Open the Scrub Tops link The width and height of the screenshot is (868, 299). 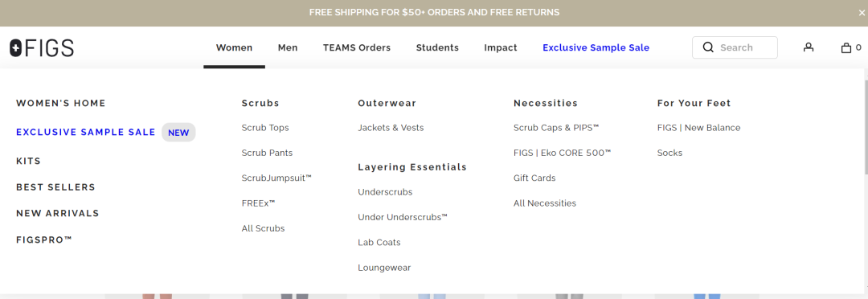tap(265, 127)
